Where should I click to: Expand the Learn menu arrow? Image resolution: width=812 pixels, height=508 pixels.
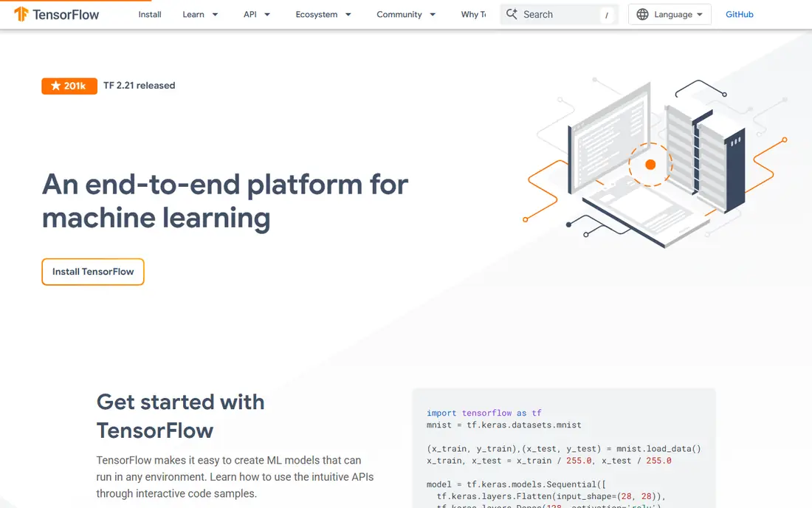[x=215, y=15]
